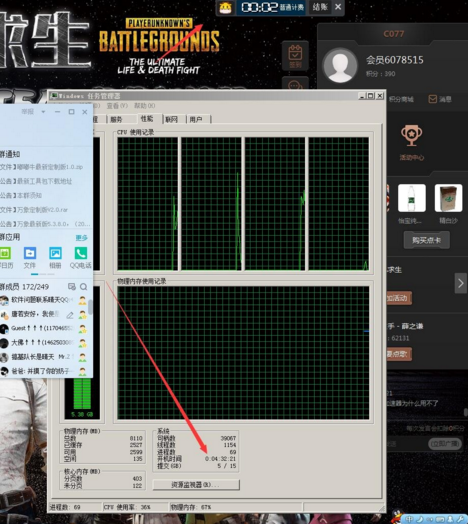This screenshot has width=468, height=524.
Task: Click the 中 input method language icon
Action: [x=409, y=520]
